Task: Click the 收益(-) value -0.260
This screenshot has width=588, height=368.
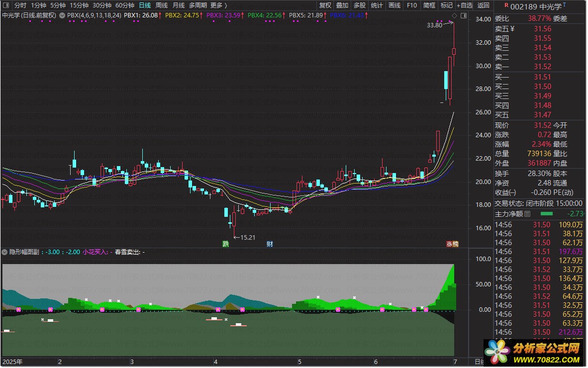Action: pos(541,192)
